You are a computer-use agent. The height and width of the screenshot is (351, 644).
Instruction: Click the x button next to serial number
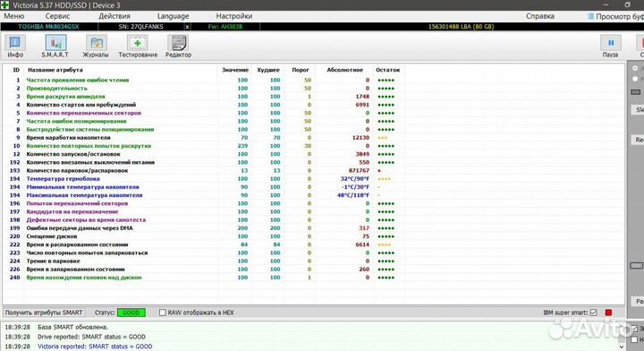[x=187, y=27]
